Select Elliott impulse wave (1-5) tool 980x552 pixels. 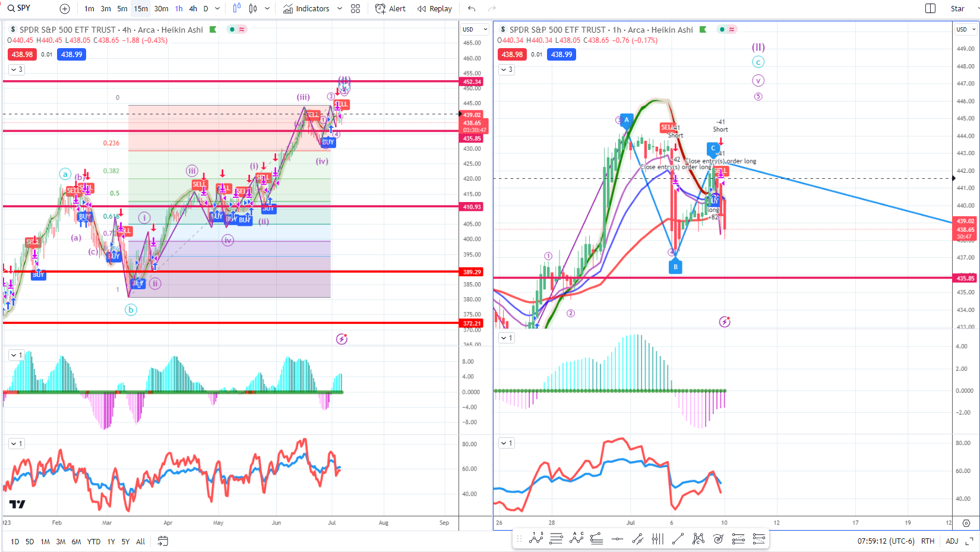[x=536, y=539]
